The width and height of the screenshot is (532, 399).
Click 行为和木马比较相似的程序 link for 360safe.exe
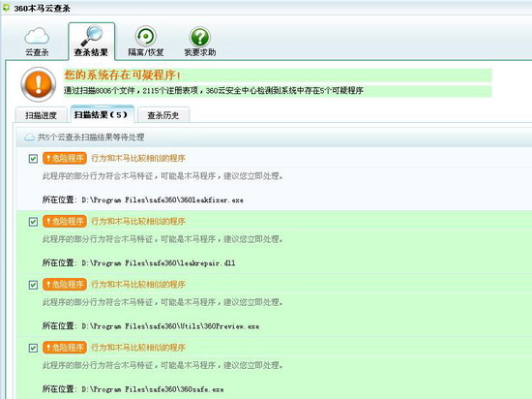click(x=138, y=348)
